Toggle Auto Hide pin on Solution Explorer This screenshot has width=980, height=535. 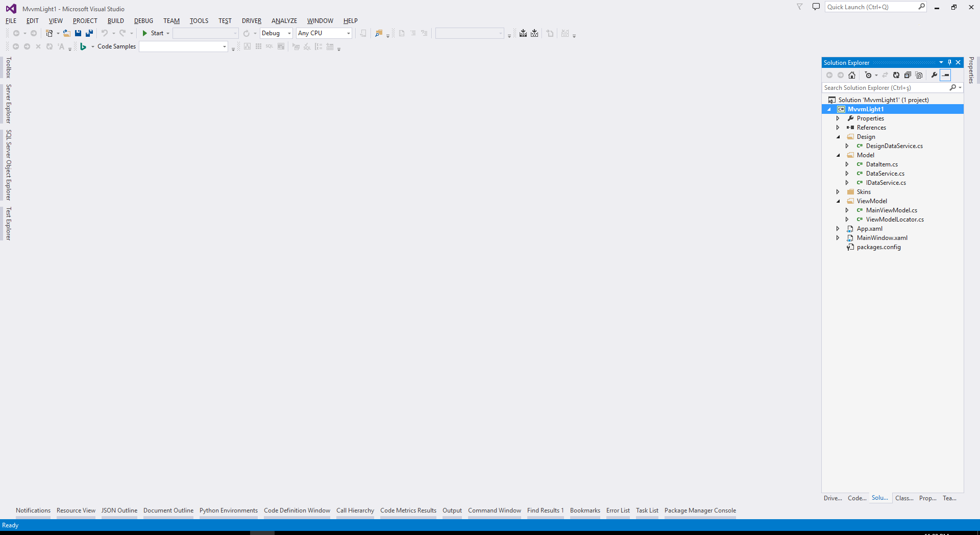coord(949,62)
